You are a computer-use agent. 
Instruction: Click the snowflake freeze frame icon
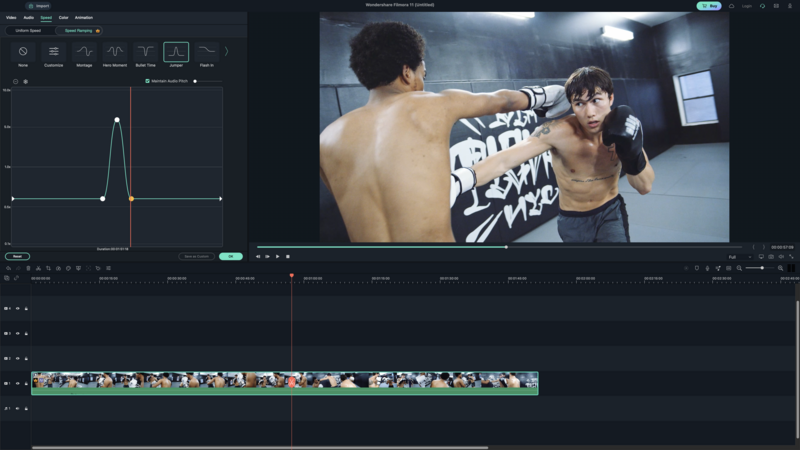click(26, 82)
